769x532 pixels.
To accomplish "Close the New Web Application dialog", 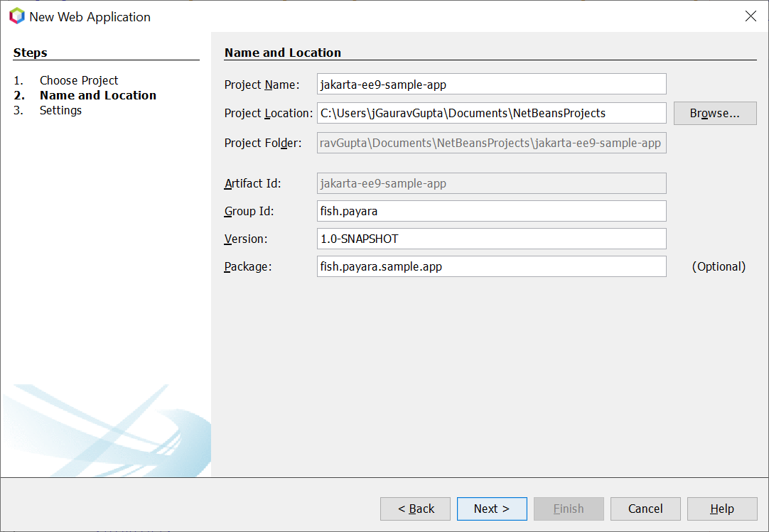I will (x=751, y=16).
